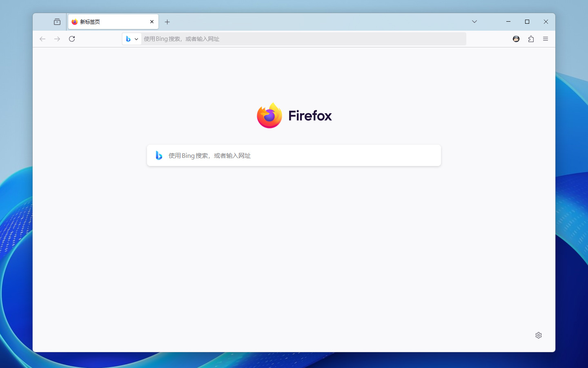
Task: Expand the list all tabs chevron
Action: pyautogui.click(x=474, y=22)
